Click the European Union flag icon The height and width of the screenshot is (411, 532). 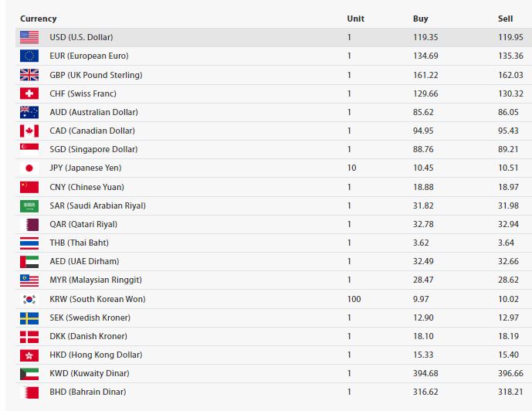coord(29,56)
